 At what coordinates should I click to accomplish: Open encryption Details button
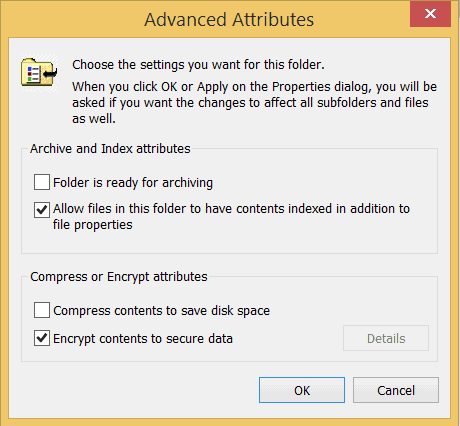386,338
